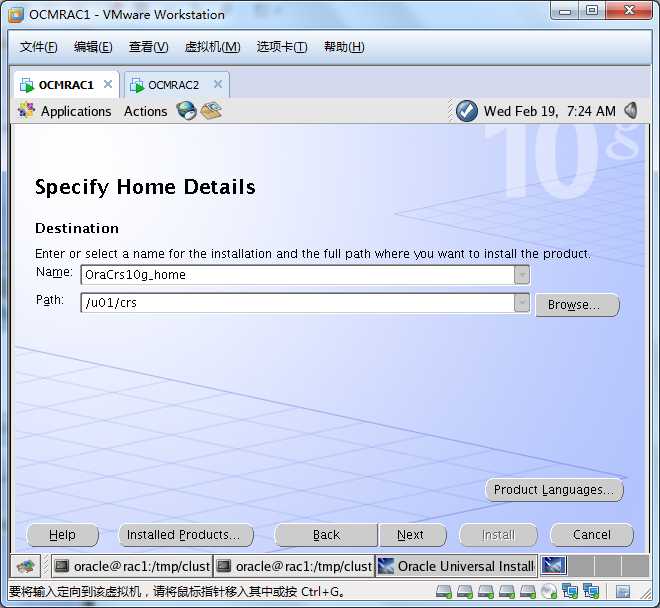Viewport: 660px width, 608px height.
Task: Open the Actions panel menu
Action: point(145,111)
